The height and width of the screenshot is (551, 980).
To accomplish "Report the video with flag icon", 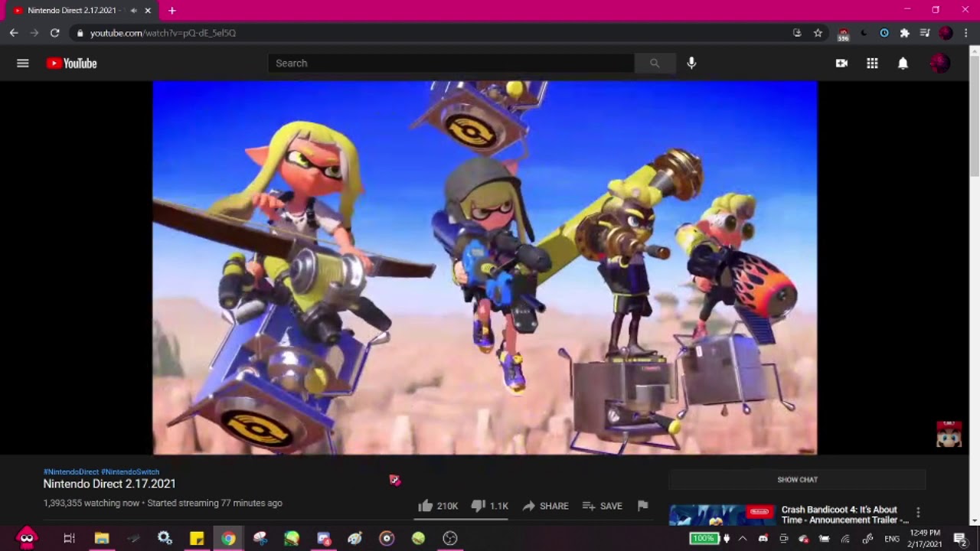I will click(642, 505).
